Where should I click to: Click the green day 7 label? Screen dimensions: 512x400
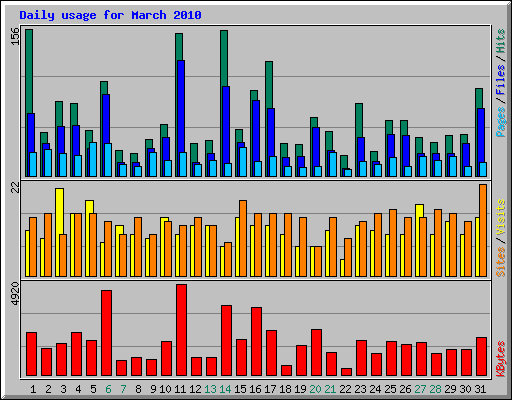coord(123,389)
